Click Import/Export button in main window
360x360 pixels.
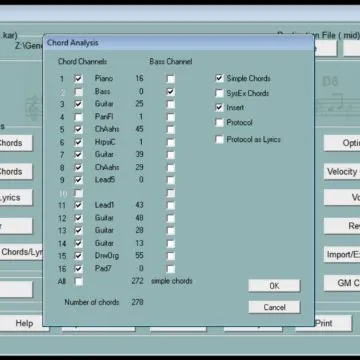(342, 255)
